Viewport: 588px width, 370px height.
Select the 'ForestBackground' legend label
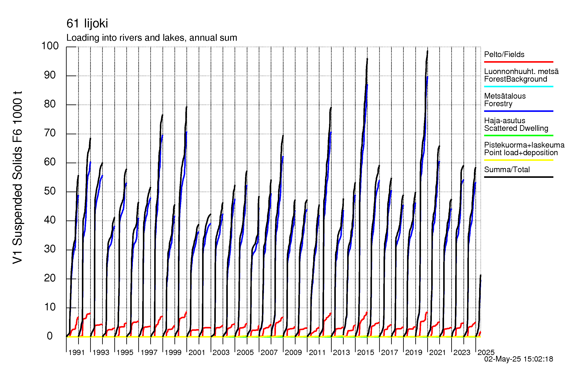tap(515, 79)
